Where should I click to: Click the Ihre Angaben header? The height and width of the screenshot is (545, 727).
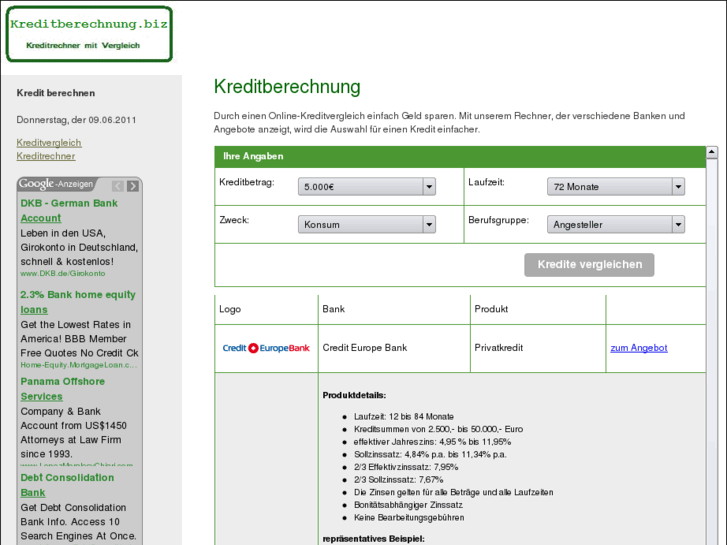click(x=460, y=157)
